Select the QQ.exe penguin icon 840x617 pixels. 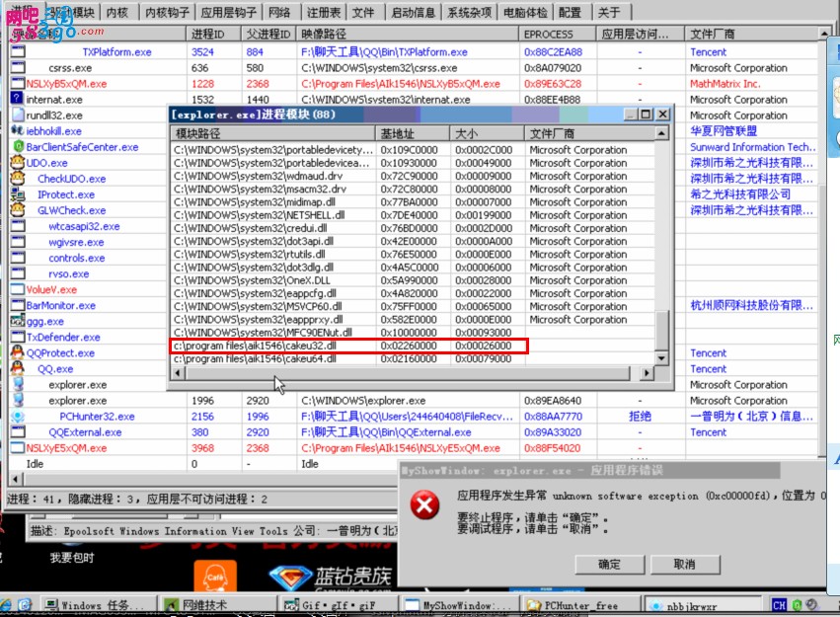point(18,368)
